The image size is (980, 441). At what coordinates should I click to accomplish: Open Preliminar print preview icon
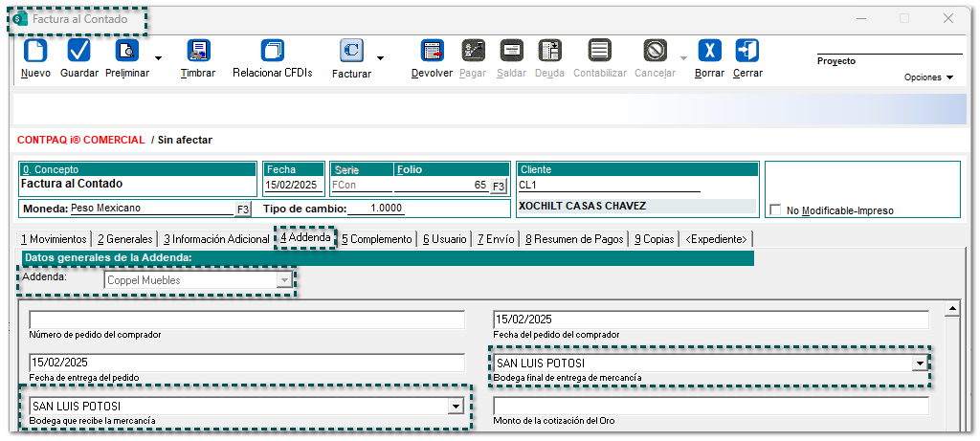126,51
